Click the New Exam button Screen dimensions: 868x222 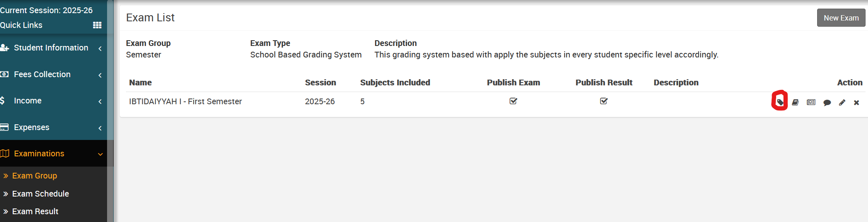[x=841, y=18]
